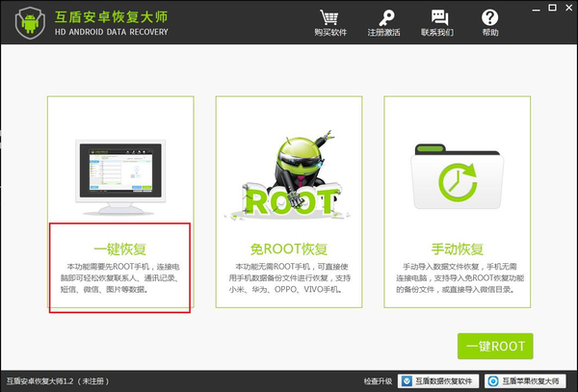Maximize the application window
Image resolution: width=578 pixels, height=392 pixels.
pos(552,8)
